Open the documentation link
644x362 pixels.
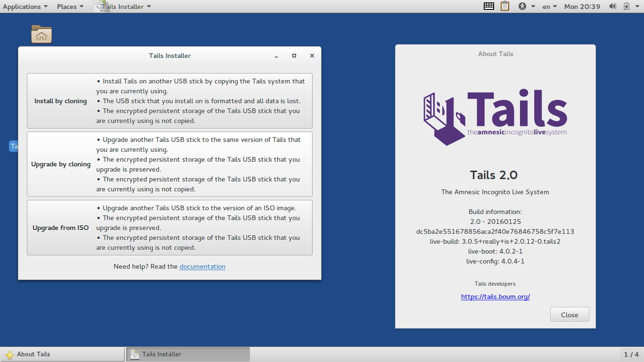click(202, 266)
